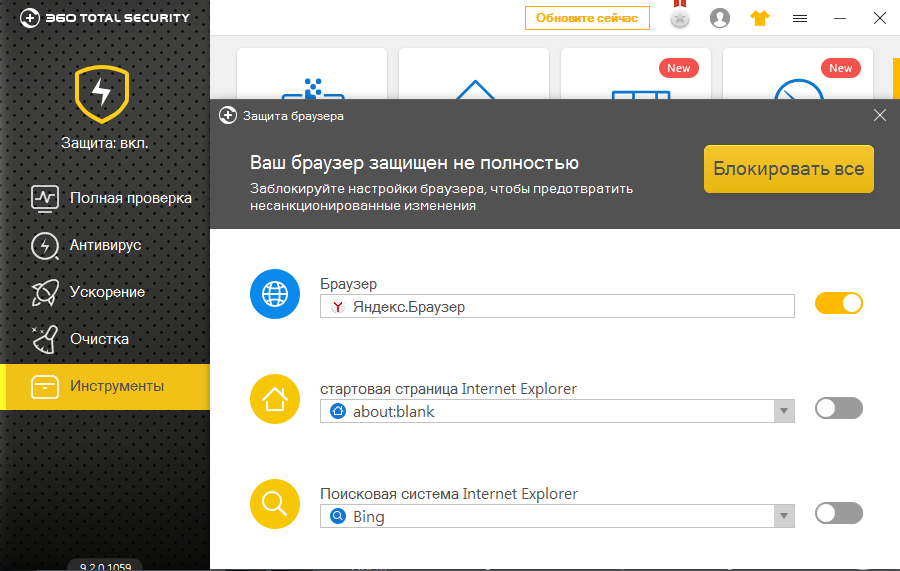This screenshot has width=900, height=571.
Task: Click the yellow T-shirt themes icon
Action: point(760,18)
